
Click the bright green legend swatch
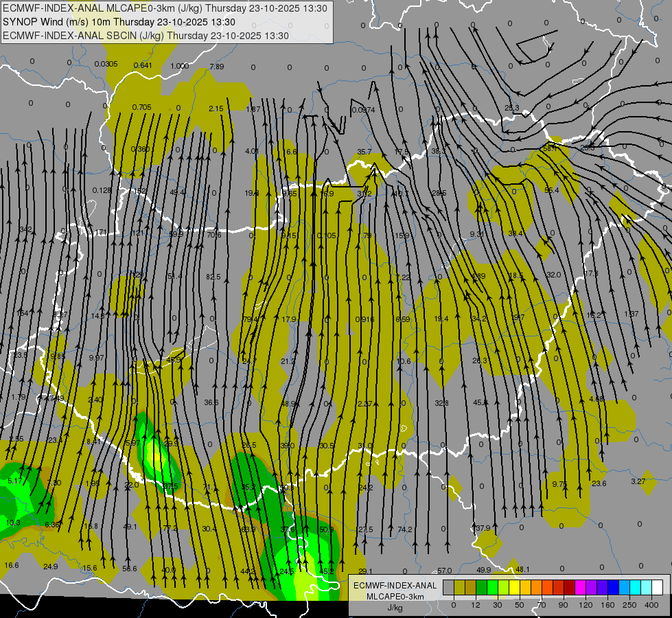tap(492, 587)
